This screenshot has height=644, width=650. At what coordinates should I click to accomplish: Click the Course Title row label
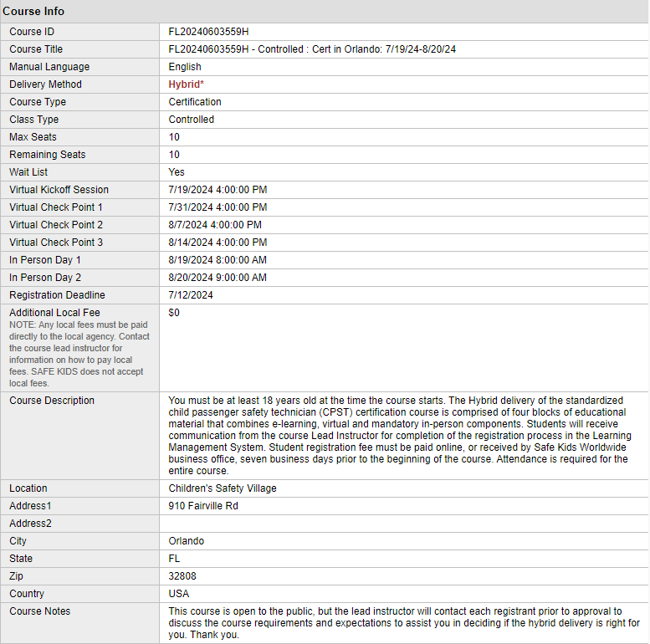click(x=36, y=49)
